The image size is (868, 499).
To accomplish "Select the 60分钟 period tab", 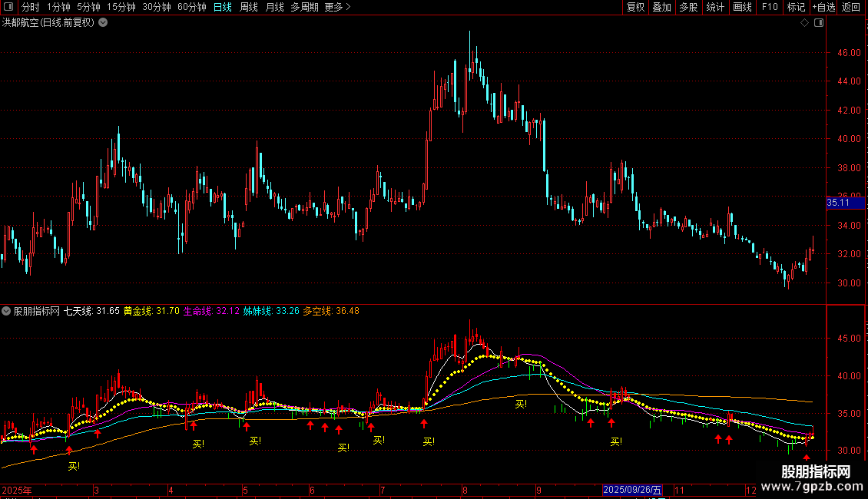I will coord(191,8).
